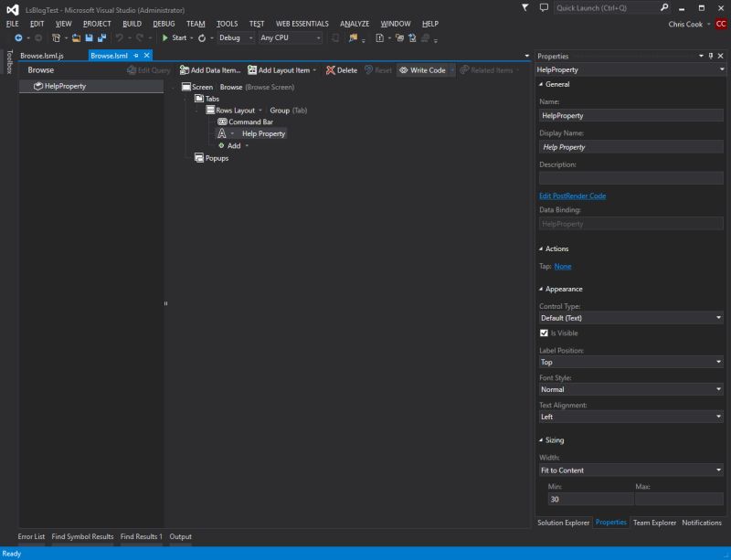731x560 pixels.
Task: Open the Label Position dropdown
Action: click(x=630, y=363)
